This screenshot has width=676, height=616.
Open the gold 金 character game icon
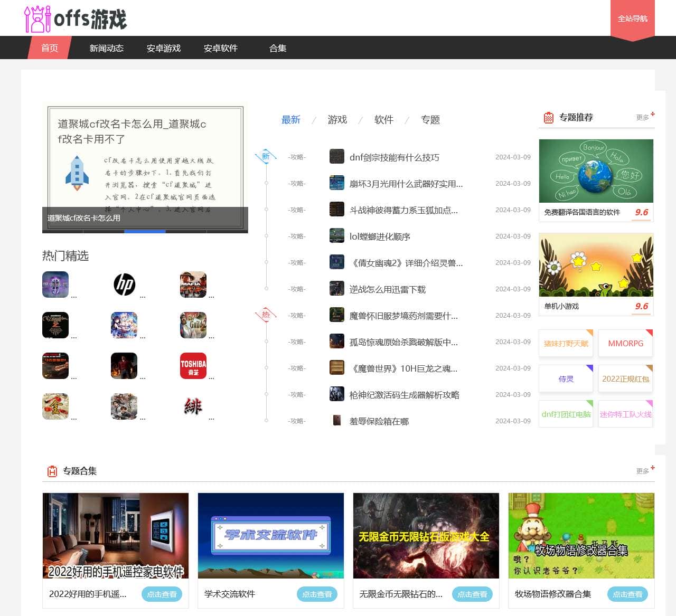pos(55,406)
